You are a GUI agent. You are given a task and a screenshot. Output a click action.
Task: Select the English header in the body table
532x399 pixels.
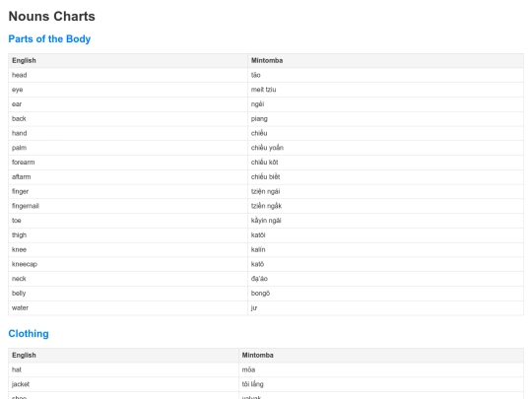click(x=128, y=61)
